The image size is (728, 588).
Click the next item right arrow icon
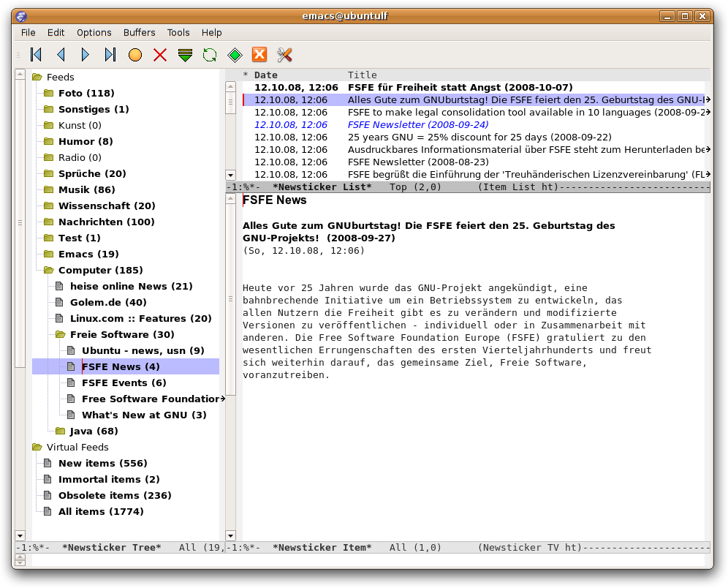pyautogui.click(x=86, y=55)
